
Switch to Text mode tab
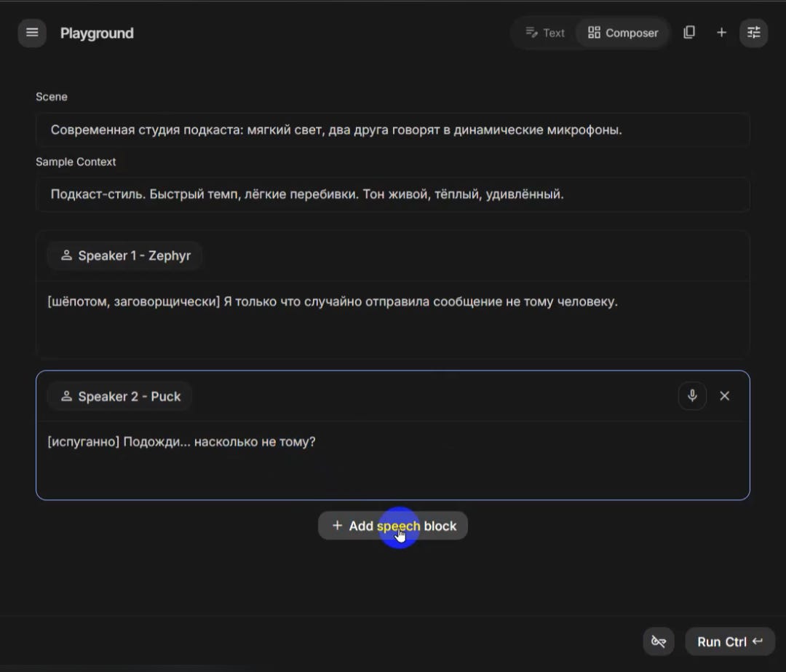point(545,33)
